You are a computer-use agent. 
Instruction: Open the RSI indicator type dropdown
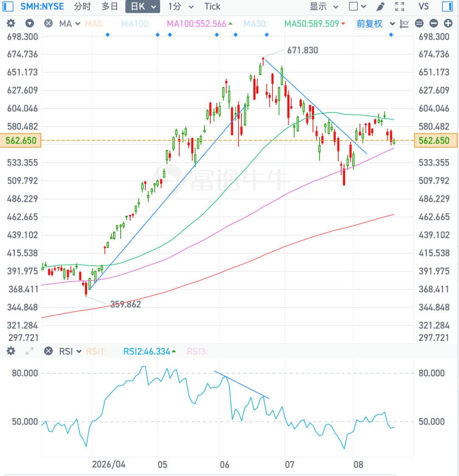pos(71,351)
